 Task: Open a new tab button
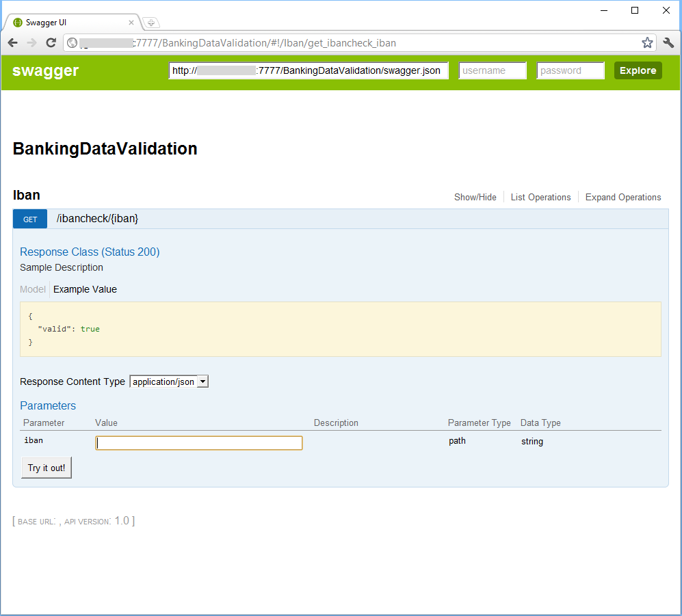151,23
